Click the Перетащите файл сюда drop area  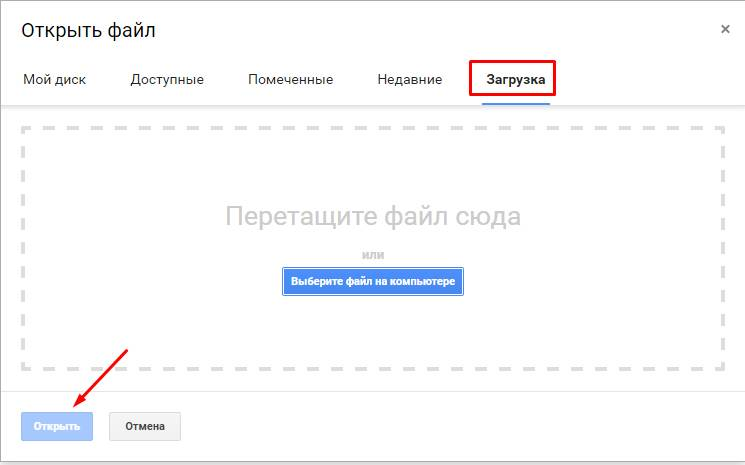[x=372, y=248]
